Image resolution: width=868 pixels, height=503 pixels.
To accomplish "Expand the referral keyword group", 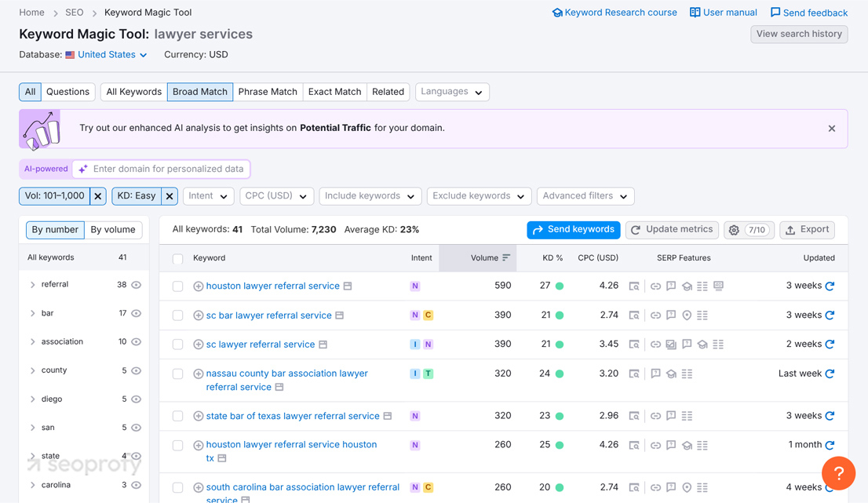I will pos(33,284).
